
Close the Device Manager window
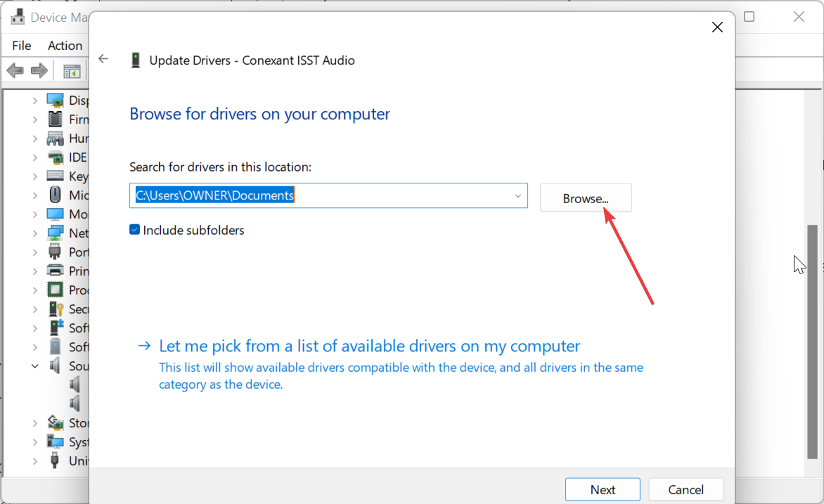click(799, 17)
